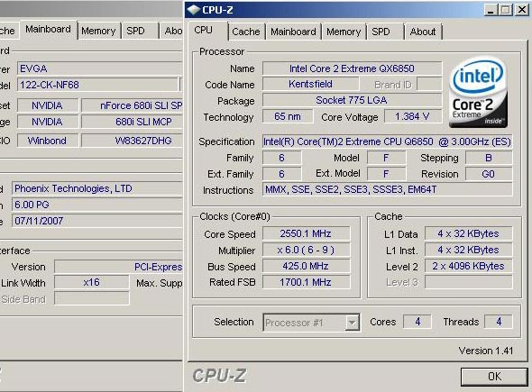Click the Bus Speed 425.0 MHz value

tap(306, 266)
